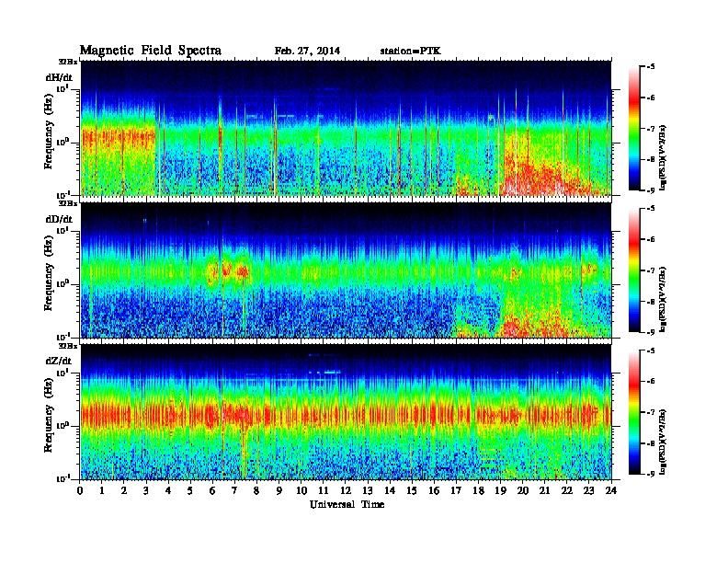Click hour 12 tick label on time axis
This screenshot has height=563, width=728.
click(346, 490)
